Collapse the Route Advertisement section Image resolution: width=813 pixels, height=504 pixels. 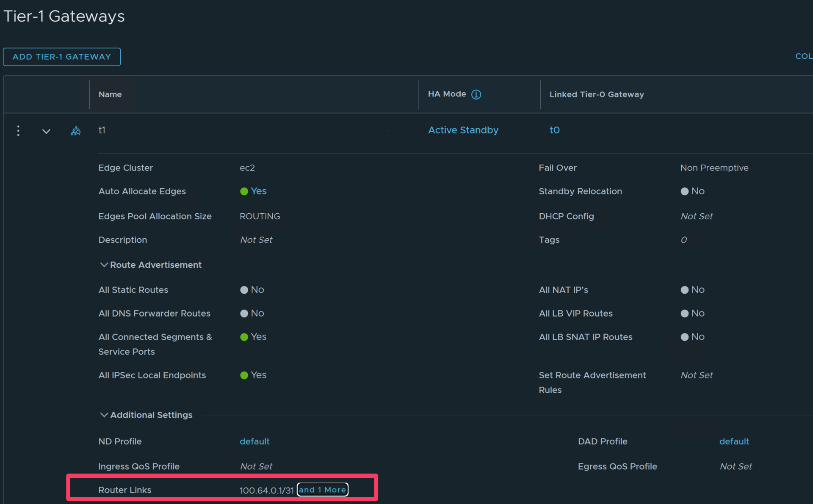click(x=104, y=264)
